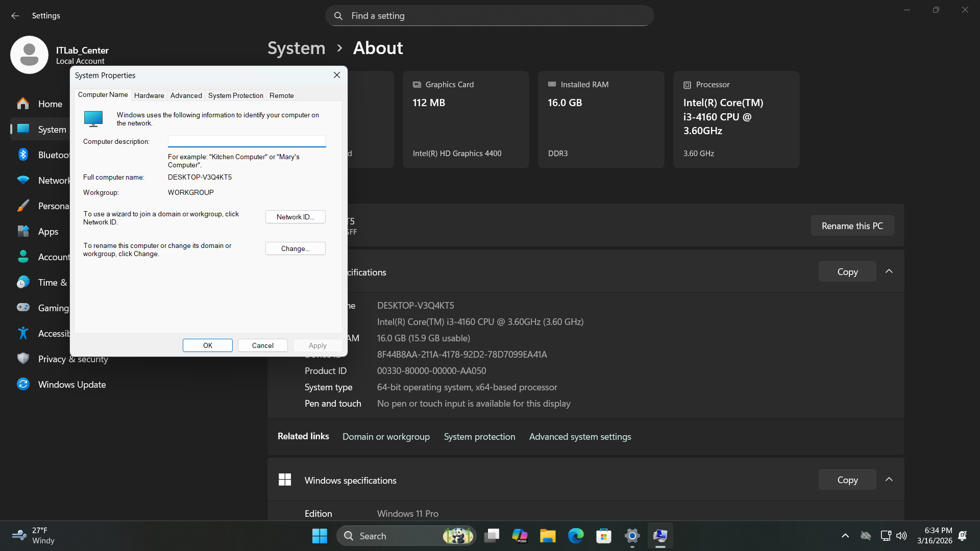Image resolution: width=980 pixels, height=551 pixels.
Task: Switch to the Hardware tab
Action: 149,95
